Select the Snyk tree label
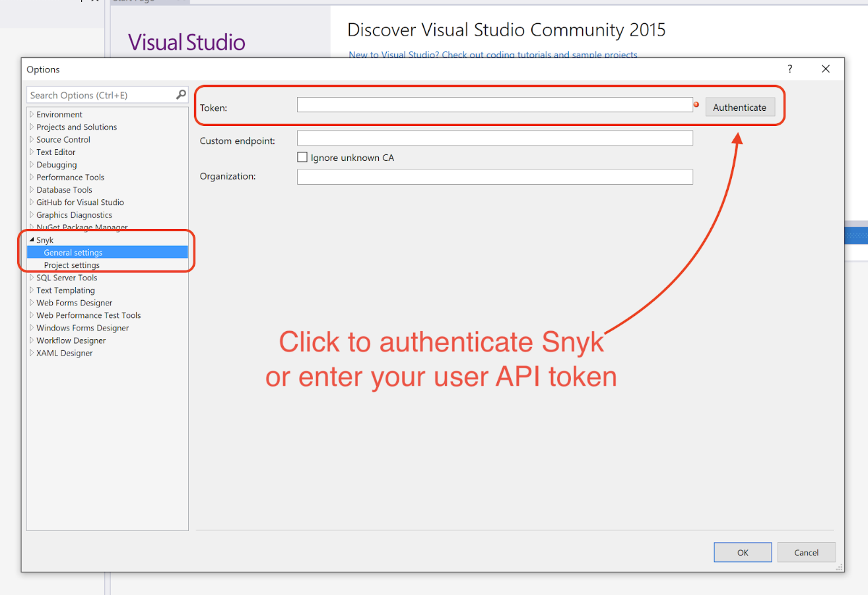The image size is (868, 595). [45, 240]
